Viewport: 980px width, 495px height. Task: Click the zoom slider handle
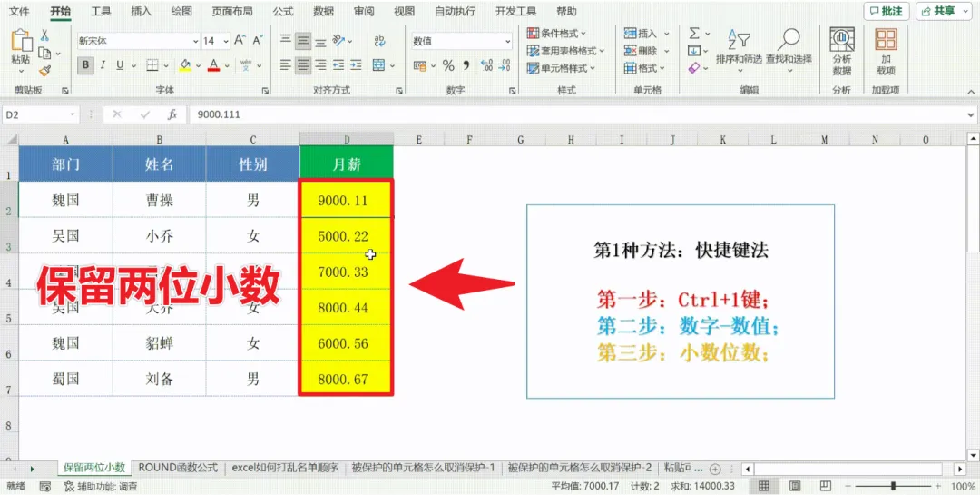point(894,486)
